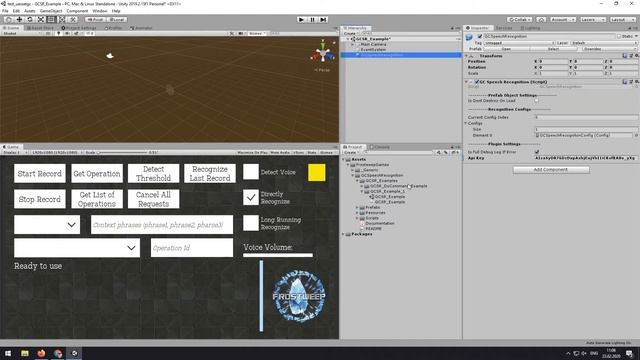Click the Step frame button
This screenshot has width=640, height=360.
coord(323,20)
